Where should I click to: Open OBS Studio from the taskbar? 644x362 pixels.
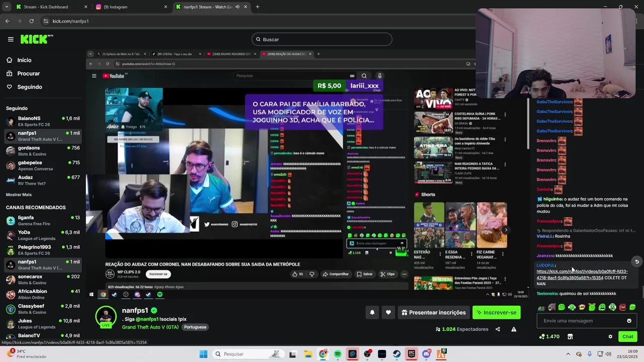(367, 354)
